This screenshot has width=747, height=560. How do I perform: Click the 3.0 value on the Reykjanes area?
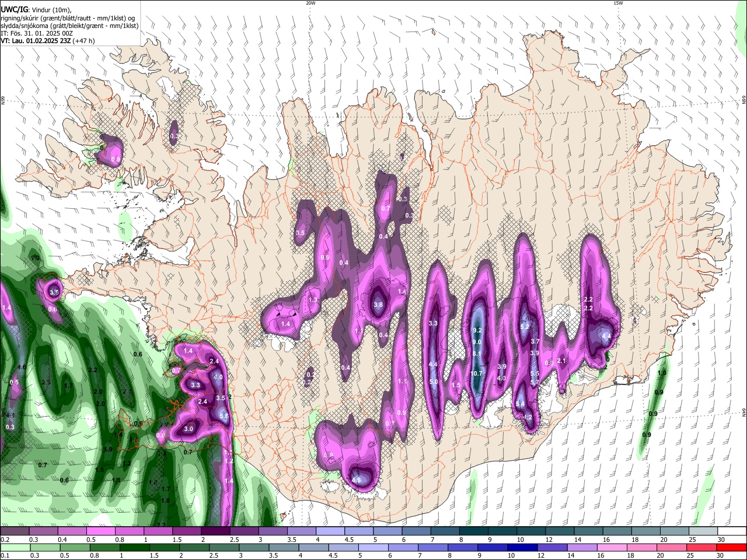coord(189,429)
